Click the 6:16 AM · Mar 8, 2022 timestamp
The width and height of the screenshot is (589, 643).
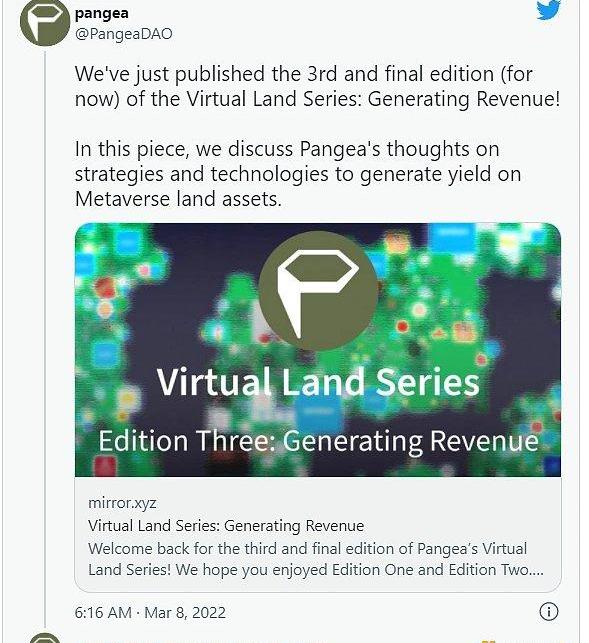[150, 613]
